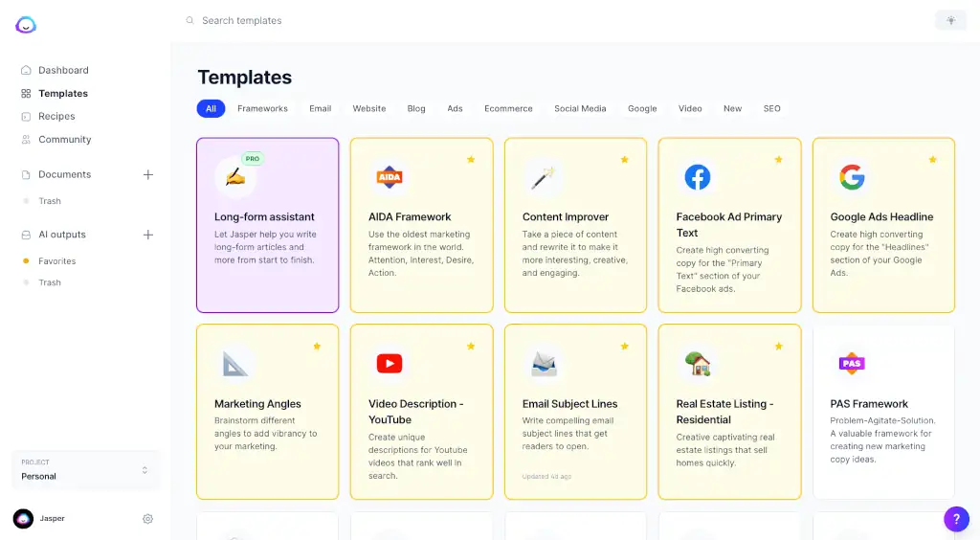
Task: Click the Dashboard home icon
Action: coord(26,70)
